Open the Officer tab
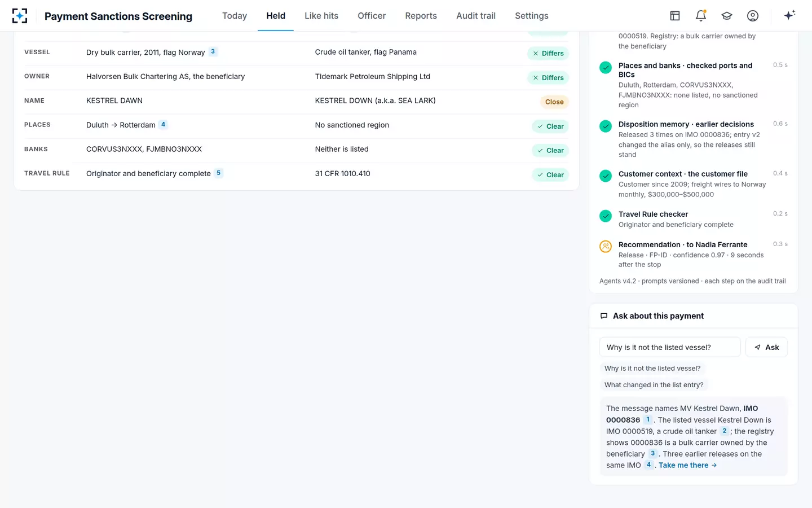Image resolution: width=812 pixels, height=508 pixels. [372, 16]
